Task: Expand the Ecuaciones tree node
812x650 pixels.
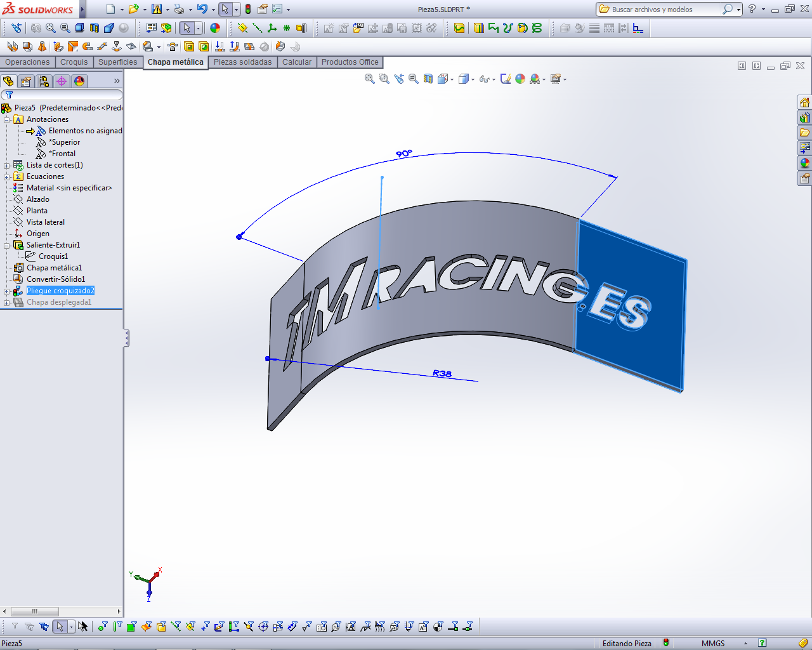Action: (6, 176)
